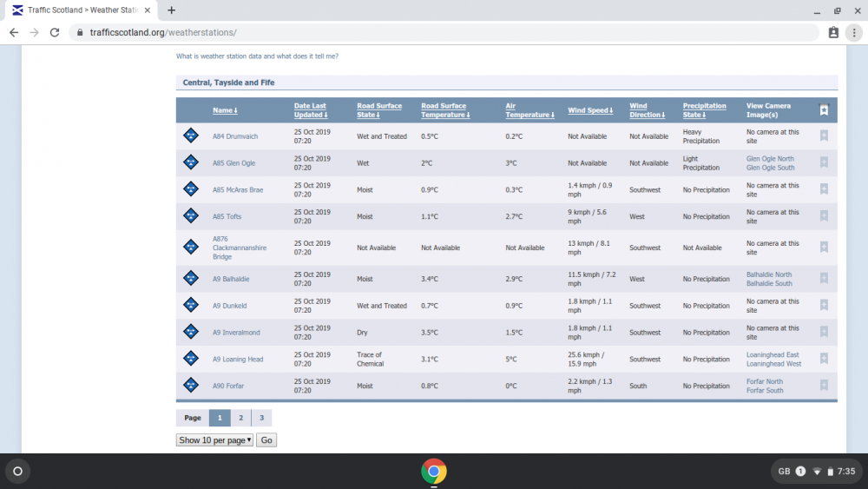Bookmark the A9 Inveralmond station row
This screenshot has width=868, height=489.
(x=824, y=332)
